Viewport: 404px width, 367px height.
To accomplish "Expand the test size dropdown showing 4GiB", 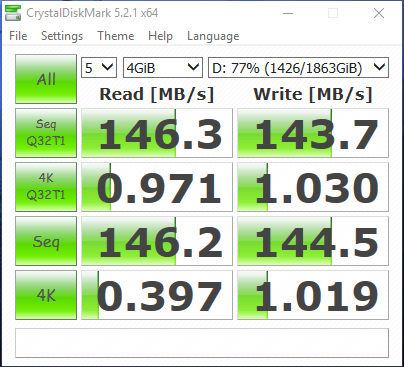I will point(163,68).
